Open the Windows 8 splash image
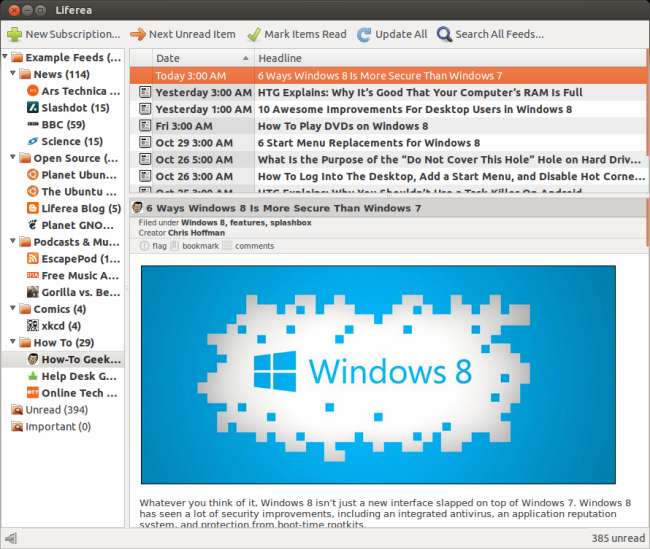This screenshot has width=650, height=549. (378, 374)
